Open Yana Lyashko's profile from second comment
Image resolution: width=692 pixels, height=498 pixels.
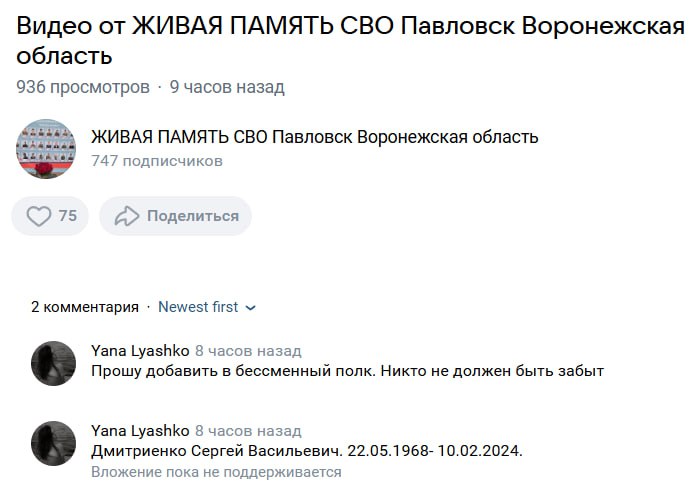point(139,431)
